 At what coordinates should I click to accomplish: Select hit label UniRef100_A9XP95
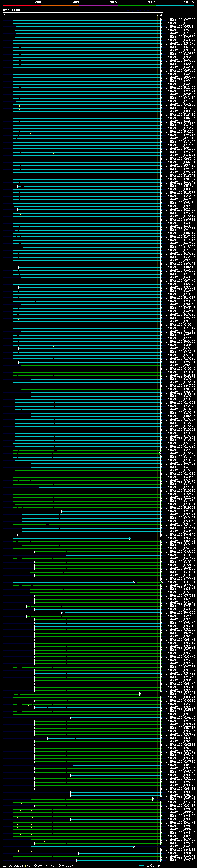point(180,386)
